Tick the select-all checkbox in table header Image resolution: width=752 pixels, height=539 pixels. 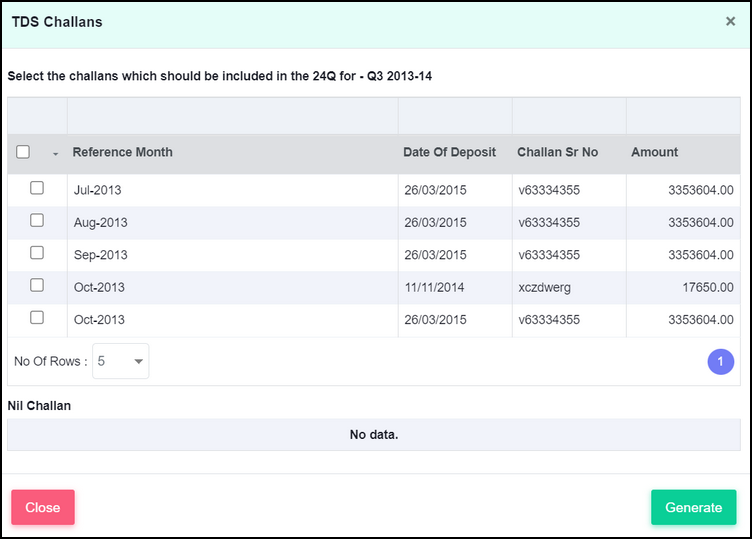point(23,152)
